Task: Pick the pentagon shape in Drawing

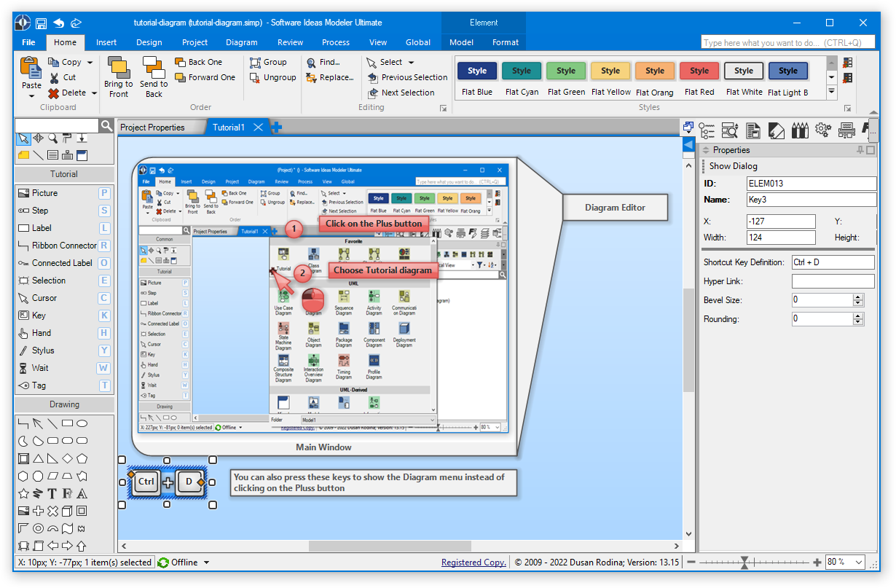Action: 82,458
